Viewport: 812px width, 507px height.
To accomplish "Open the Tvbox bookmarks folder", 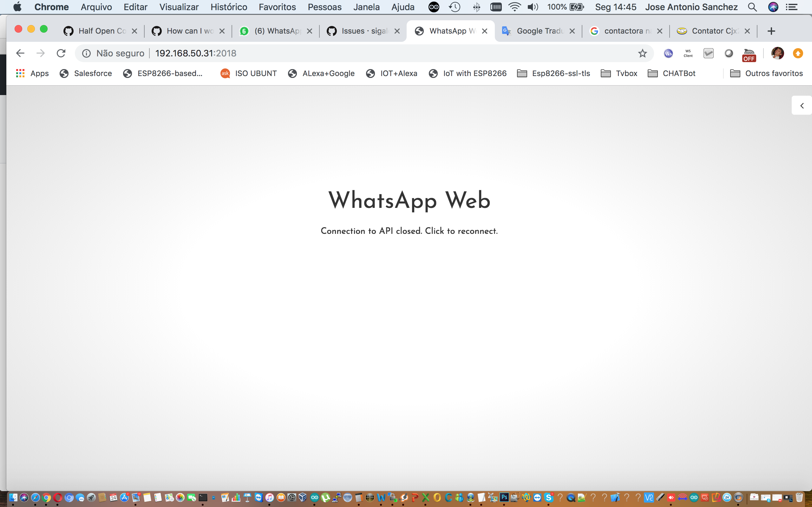I will point(619,74).
